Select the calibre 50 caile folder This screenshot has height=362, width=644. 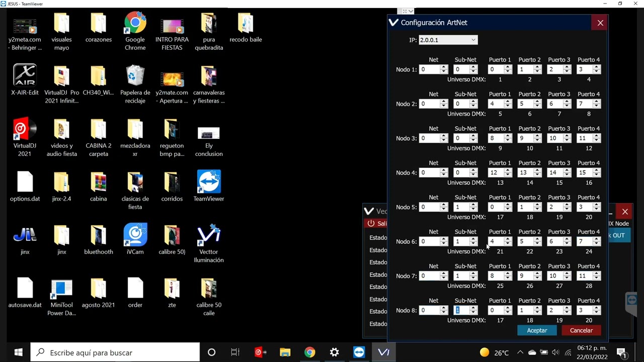click(x=209, y=297)
